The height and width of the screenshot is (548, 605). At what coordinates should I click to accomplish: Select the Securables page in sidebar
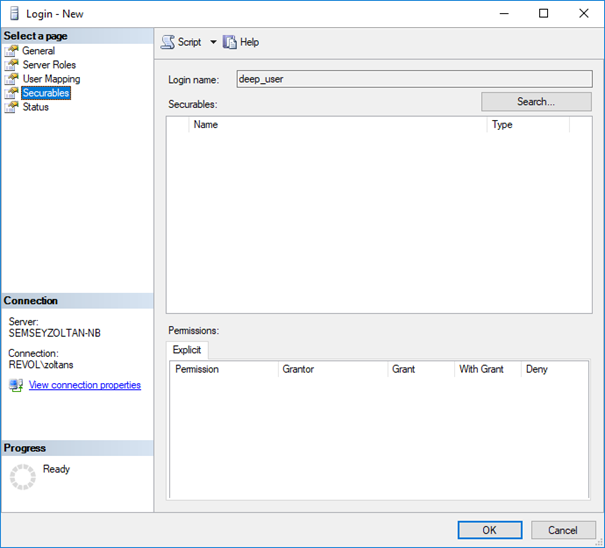46,93
